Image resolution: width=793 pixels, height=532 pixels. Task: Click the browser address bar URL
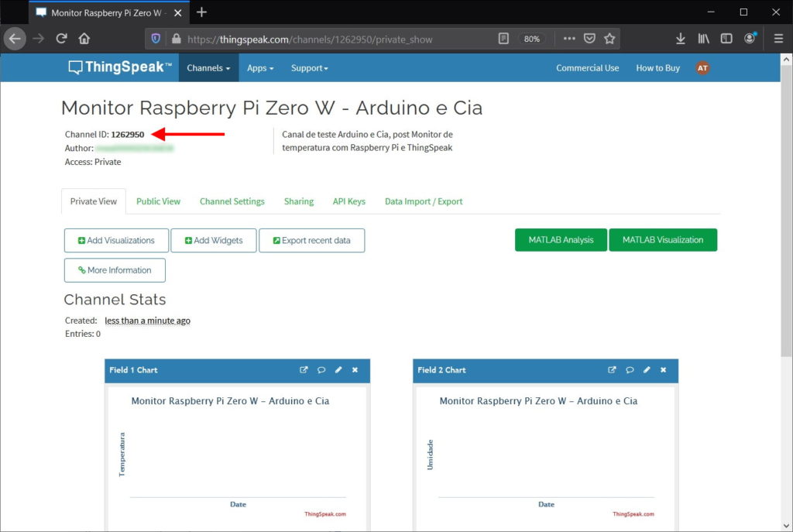coord(310,39)
